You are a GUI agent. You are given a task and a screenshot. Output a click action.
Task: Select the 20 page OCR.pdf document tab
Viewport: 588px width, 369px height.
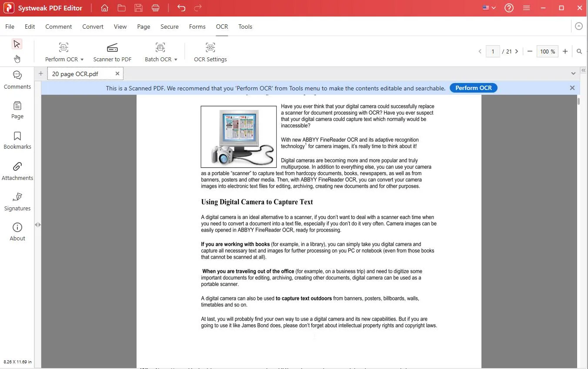[x=85, y=73]
